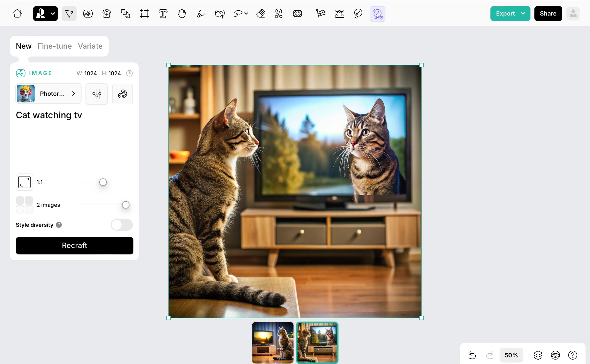This screenshot has width=590, height=364.
Task: Select the Scissors/cut tool
Action: (x=278, y=14)
